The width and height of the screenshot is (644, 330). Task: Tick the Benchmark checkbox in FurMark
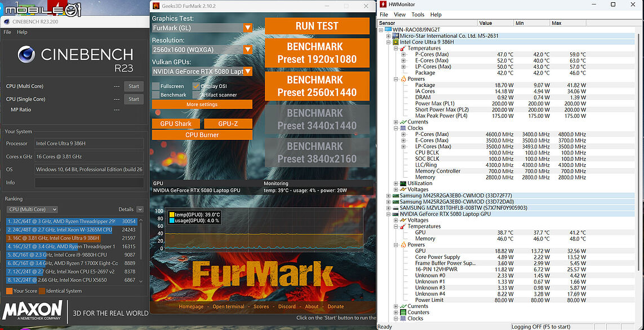156,95
